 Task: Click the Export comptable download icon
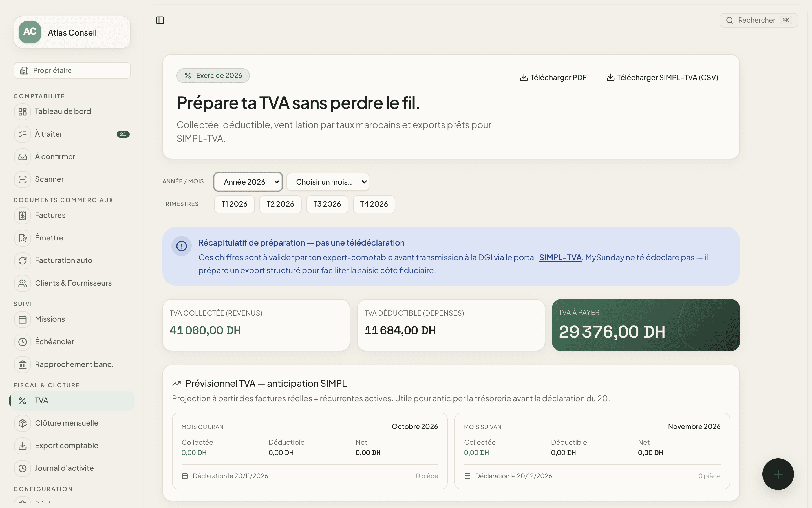coord(23,446)
